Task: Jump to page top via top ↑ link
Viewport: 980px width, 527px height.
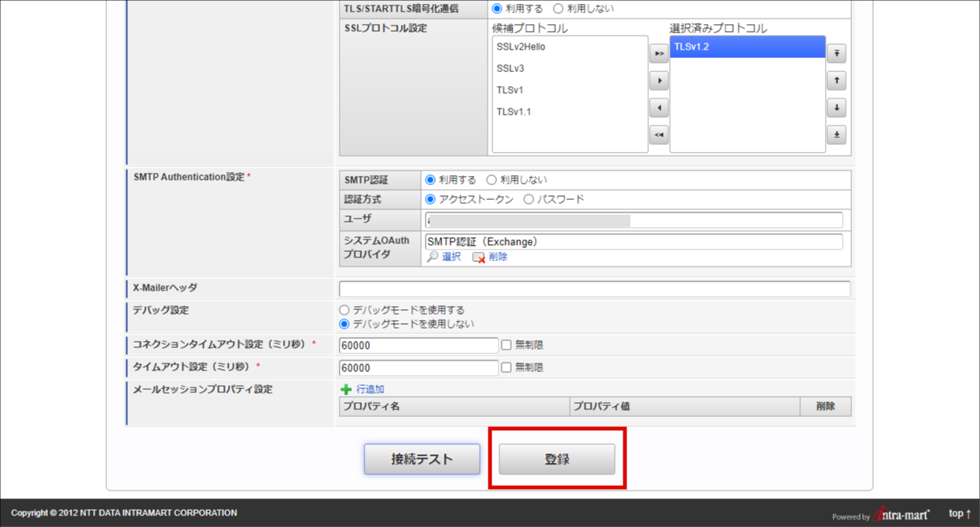Action: click(x=960, y=514)
